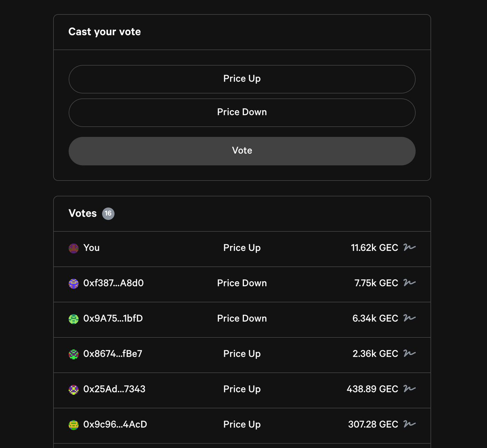487x448 pixels.
Task: Open voter address 0x25Ad...7343
Action: pyautogui.click(x=114, y=389)
